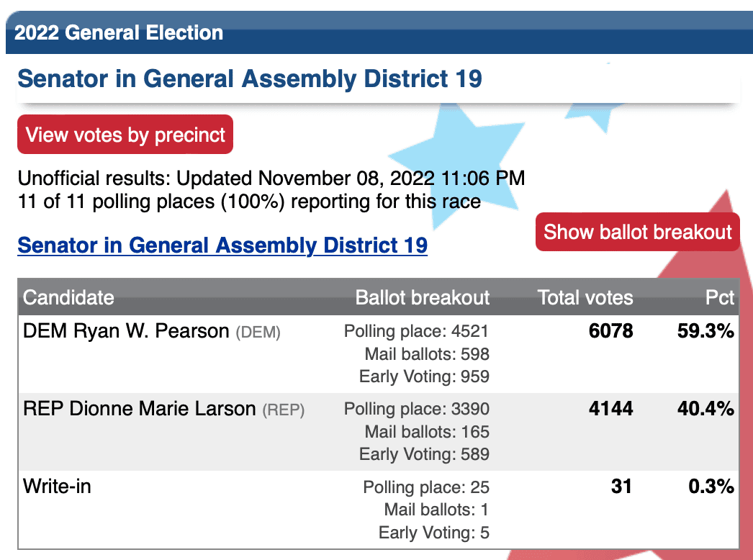Image resolution: width=753 pixels, height=560 pixels.
Task: Select the Pct column header
Action: pos(720,297)
